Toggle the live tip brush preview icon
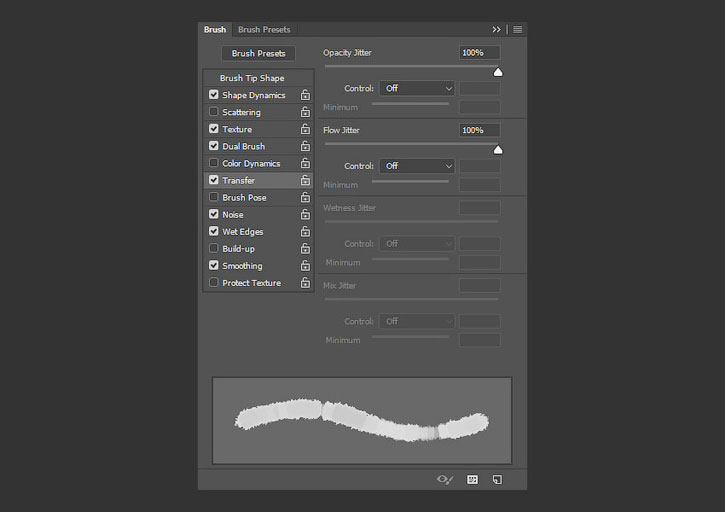This screenshot has width=725, height=512. pos(445,480)
